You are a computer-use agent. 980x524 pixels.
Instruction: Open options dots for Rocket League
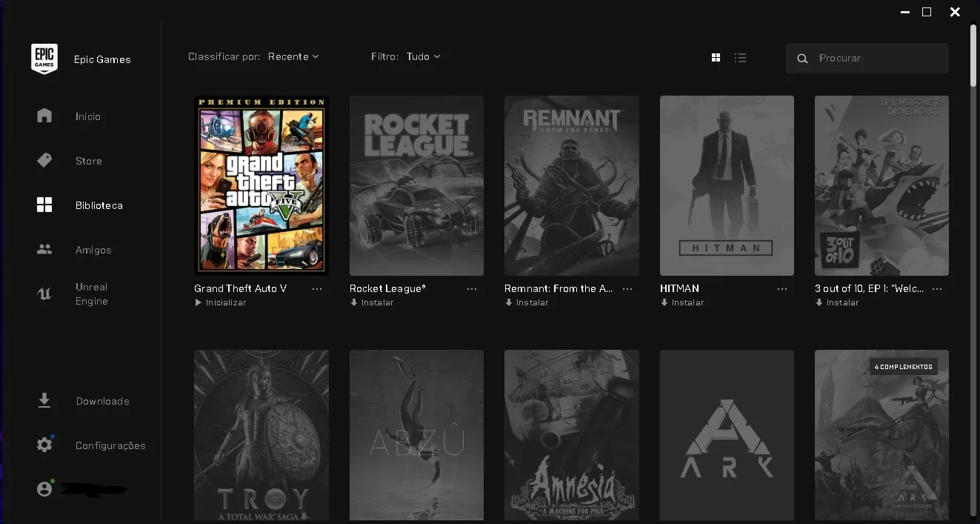(x=472, y=288)
